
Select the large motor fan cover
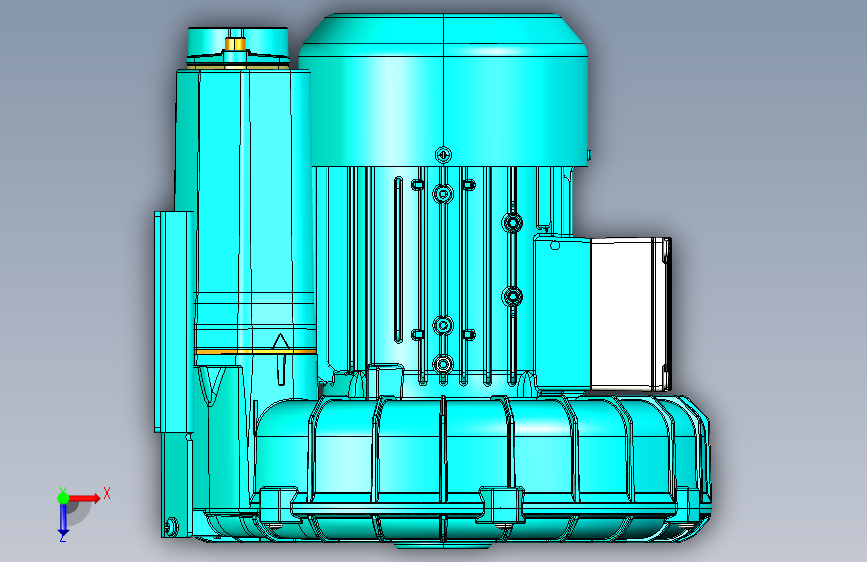[443, 90]
